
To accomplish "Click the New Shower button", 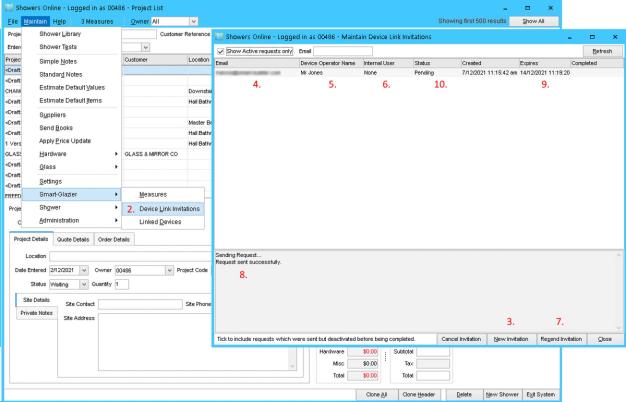I will pos(502,394).
